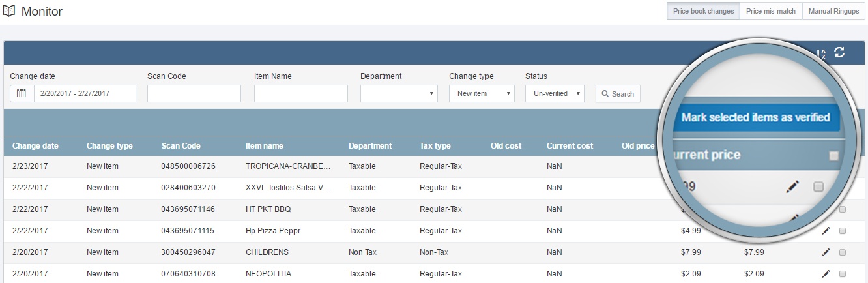Open the edit pencil for NEOPOLITIA
The width and height of the screenshot is (868, 283).
826,274
